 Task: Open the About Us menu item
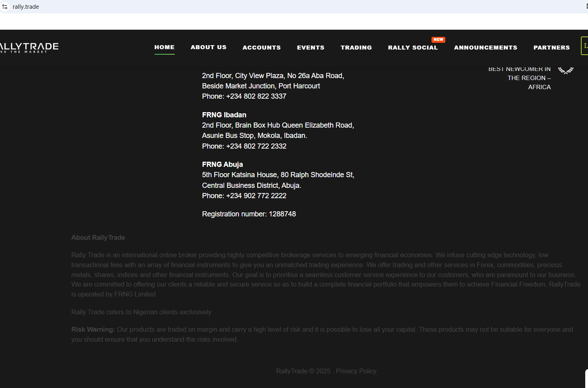click(x=208, y=47)
